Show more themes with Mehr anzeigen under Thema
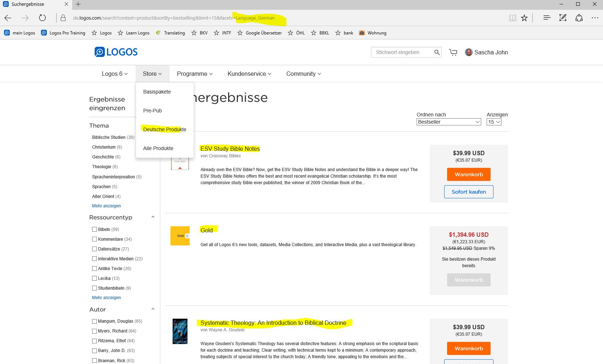603x364 pixels. pos(106,206)
